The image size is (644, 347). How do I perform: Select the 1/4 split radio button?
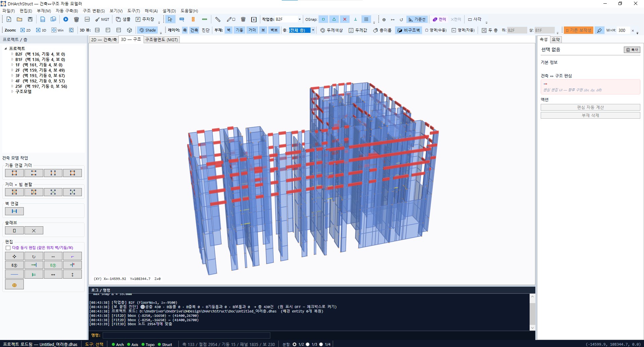point(321,344)
